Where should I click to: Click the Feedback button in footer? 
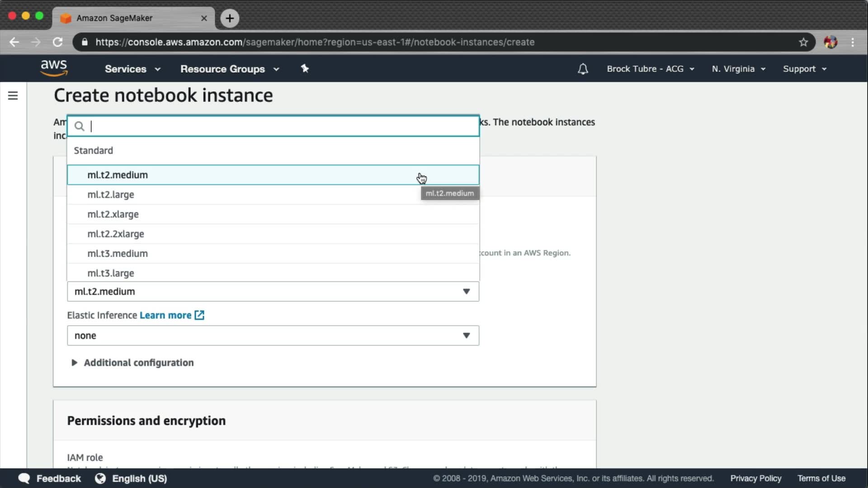coord(50,479)
